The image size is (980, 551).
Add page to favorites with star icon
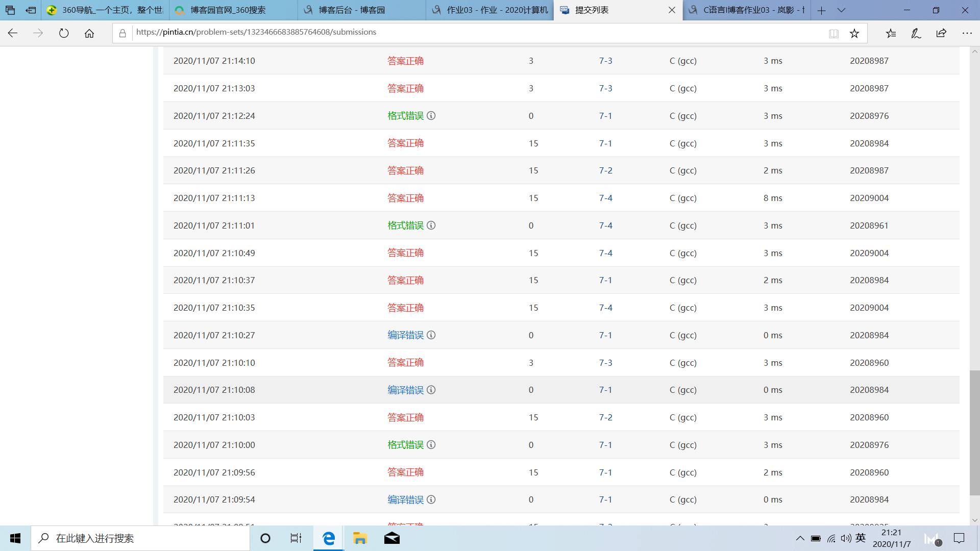854,33
